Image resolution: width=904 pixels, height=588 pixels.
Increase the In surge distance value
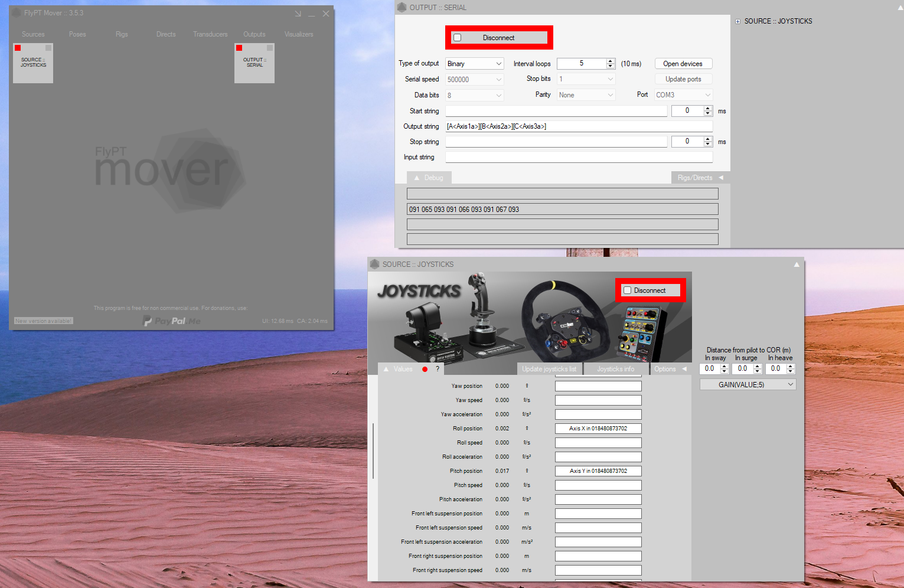click(x=758, y=366)
